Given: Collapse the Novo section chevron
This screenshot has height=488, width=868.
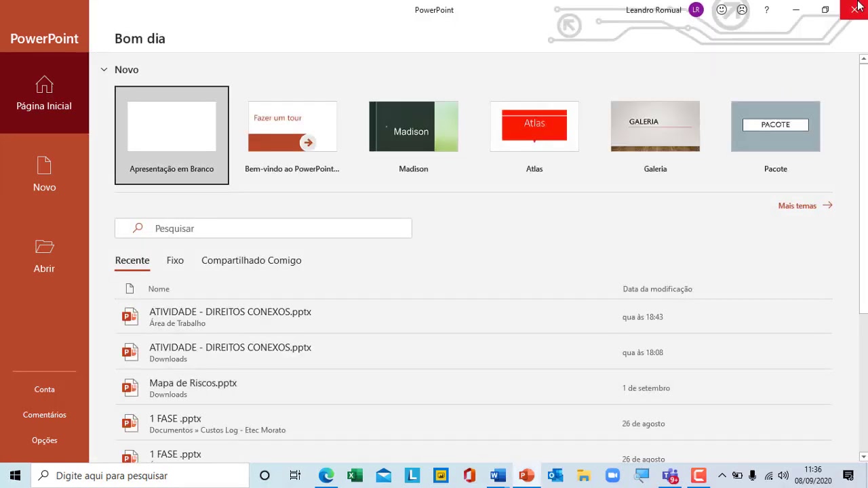Looking at the screenshot, I should click(x=104, y=70).
